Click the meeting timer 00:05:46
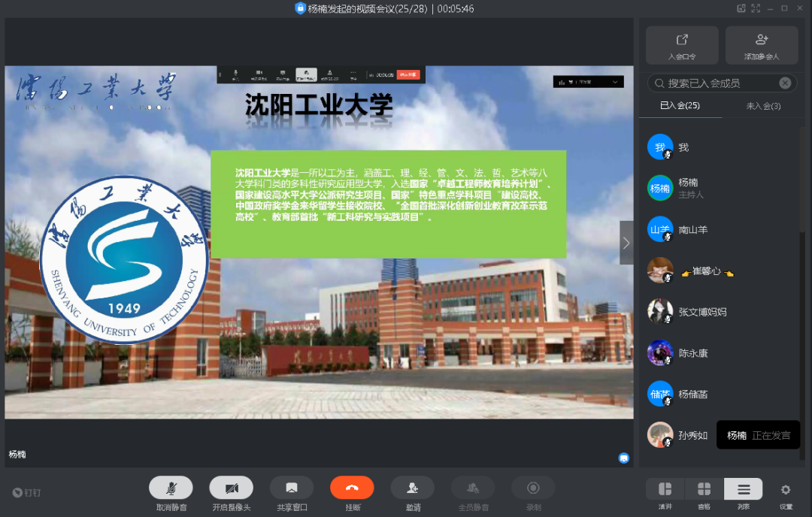 click(456, 9)
